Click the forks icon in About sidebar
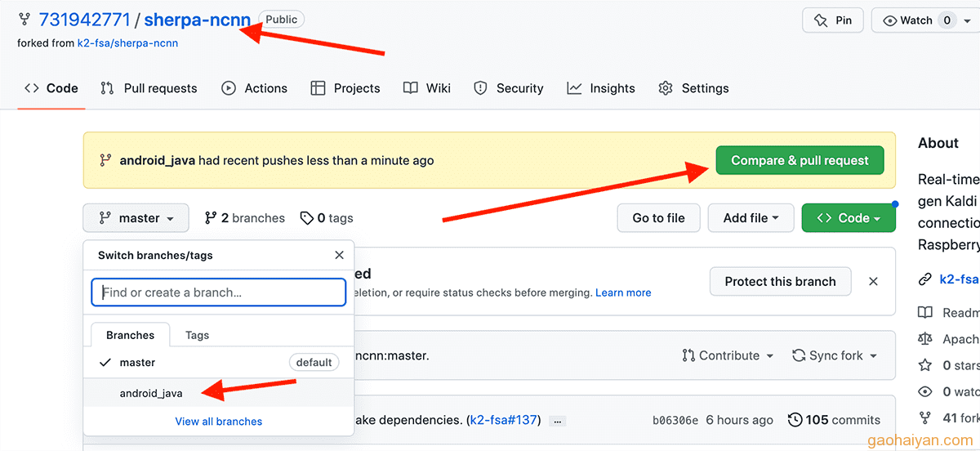The image size is (980, 451). pos(925,418)
